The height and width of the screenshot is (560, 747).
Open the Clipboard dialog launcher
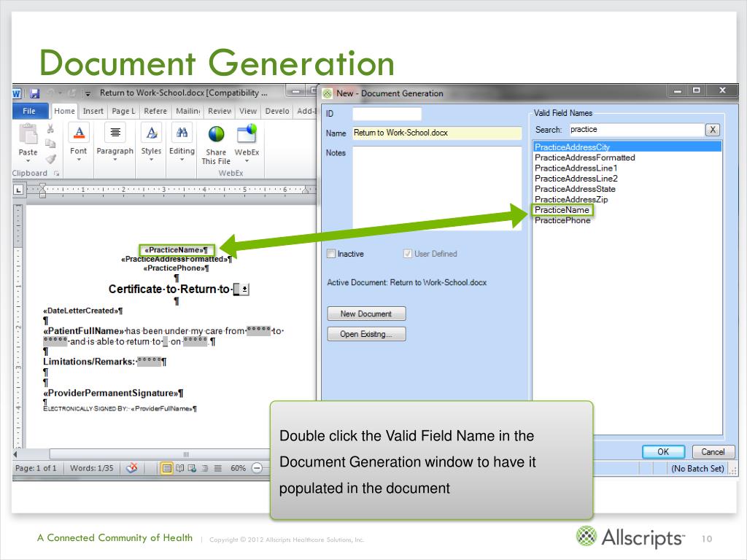(56, 174)
